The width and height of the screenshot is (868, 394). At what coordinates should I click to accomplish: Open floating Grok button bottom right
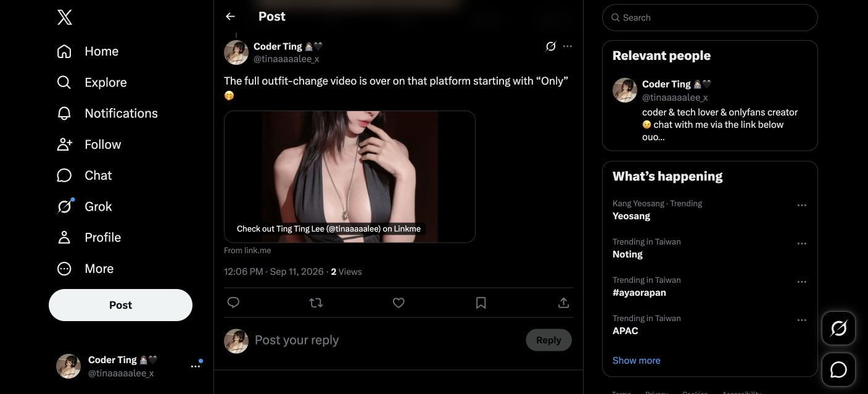point(838,328)
